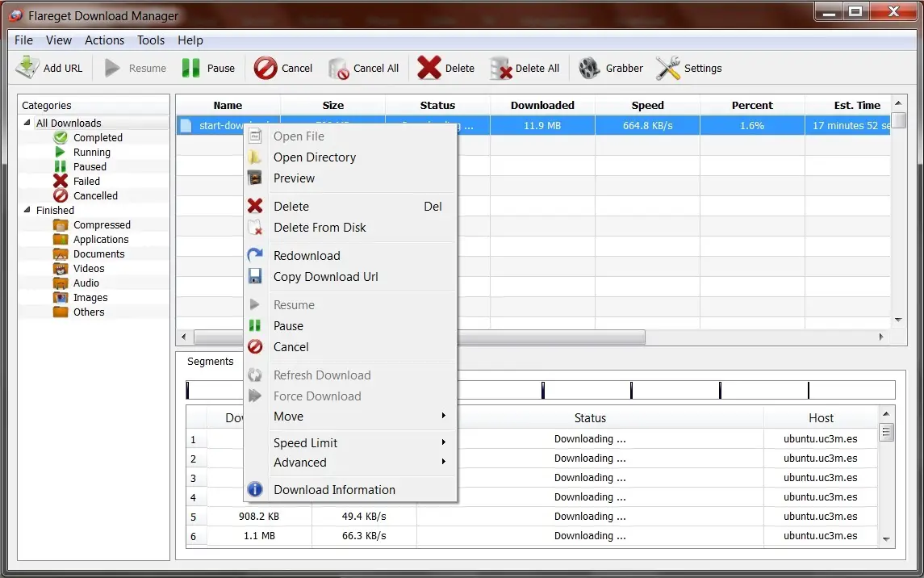The width and height of the screenshot is (924, 578).
Task: Choose Open Directory in context menu
Action: click(x=350, y=157)
